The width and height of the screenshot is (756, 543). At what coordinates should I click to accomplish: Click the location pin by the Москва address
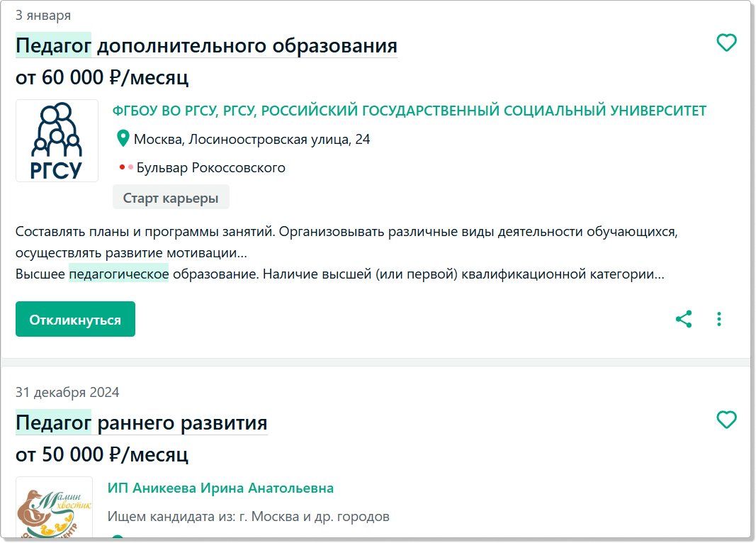pos(123,139)
